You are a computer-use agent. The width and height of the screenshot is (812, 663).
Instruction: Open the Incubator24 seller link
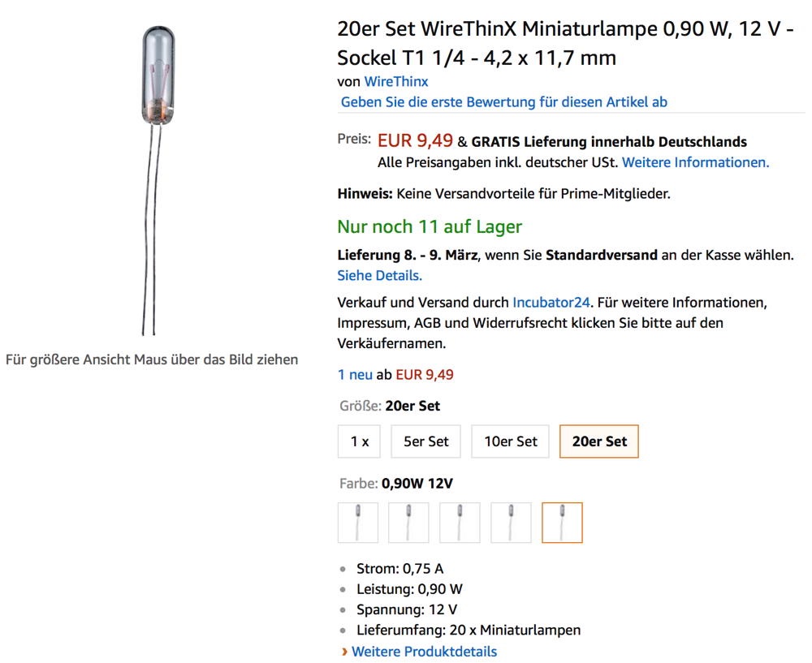coord(551,302)
